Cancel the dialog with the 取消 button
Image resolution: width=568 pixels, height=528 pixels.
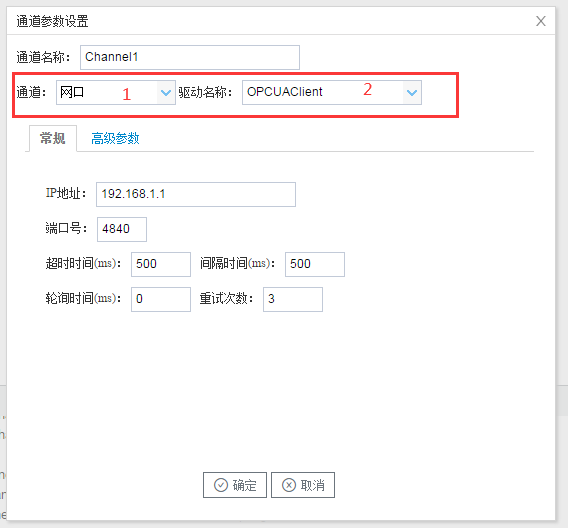(x=303, y=485)
